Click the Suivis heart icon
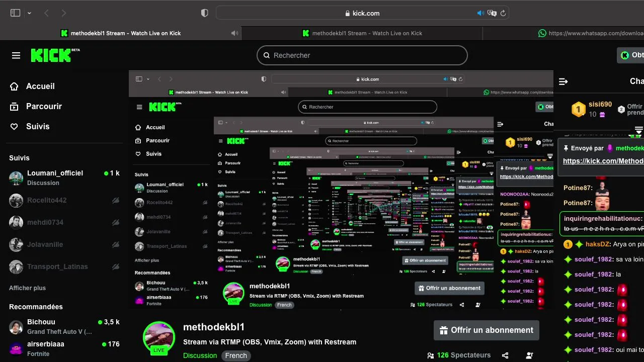 (x=15, y=126)
